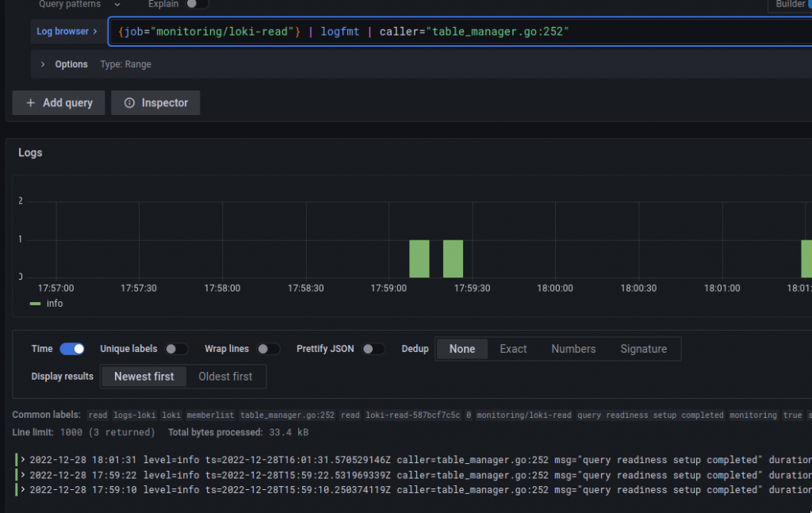The height and width of the screenshot is (513, 812).
Task: Click the Log browser chevron icon
Action: [x=97, y=31]
